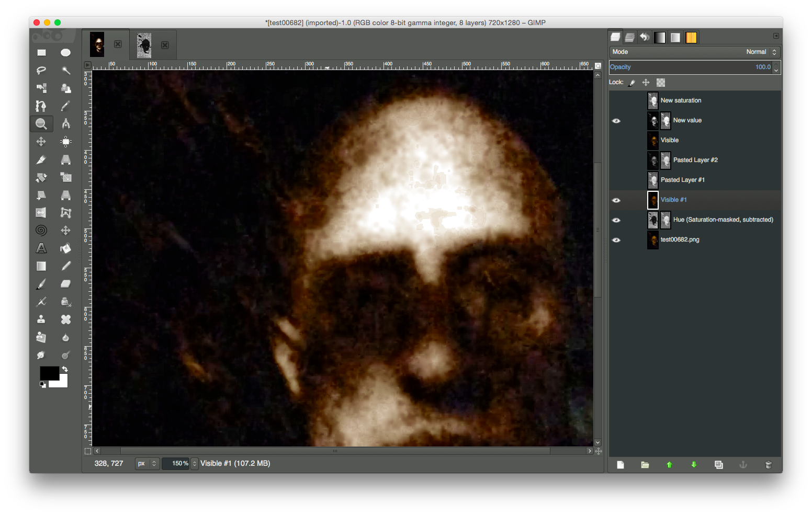Toggle Quick Mask at canvas bottom-left corner
The height and width of the screenshot is (515, 812).
click(x=88, y=451)
